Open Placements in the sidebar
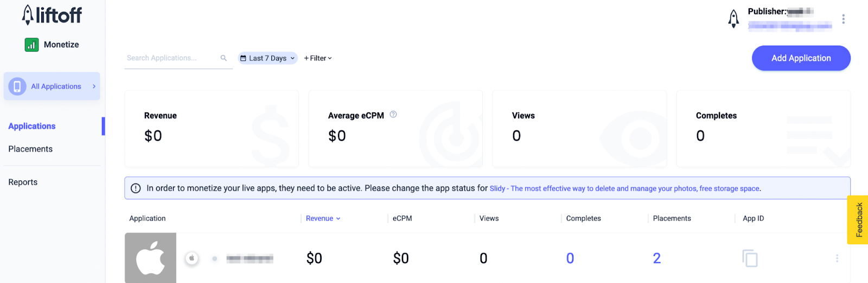This screenshot has height=283, width=868. point(30,149)
